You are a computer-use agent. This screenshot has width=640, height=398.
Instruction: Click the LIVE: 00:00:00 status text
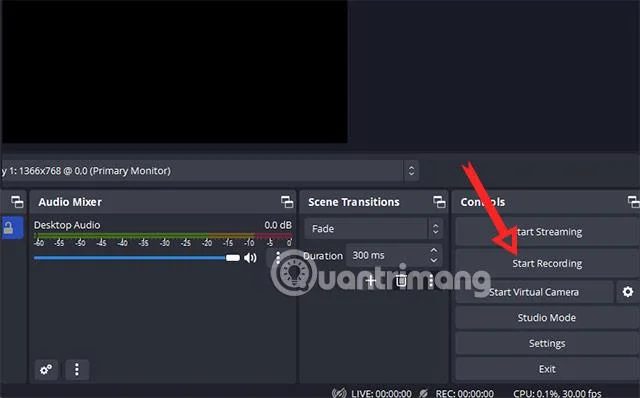point(381,394)
